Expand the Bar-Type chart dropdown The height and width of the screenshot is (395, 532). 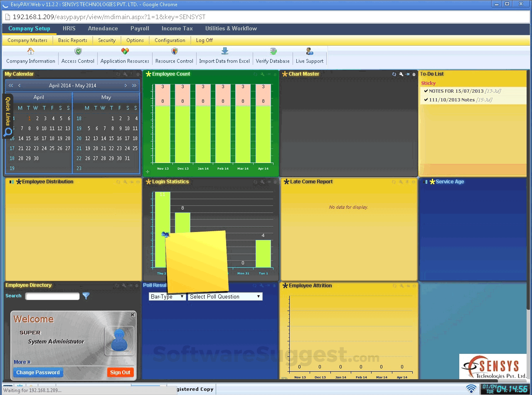[167, 296]
